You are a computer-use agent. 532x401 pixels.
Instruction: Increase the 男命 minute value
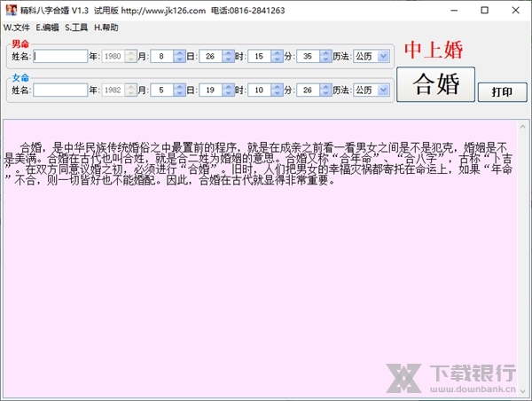click(326, 53)
